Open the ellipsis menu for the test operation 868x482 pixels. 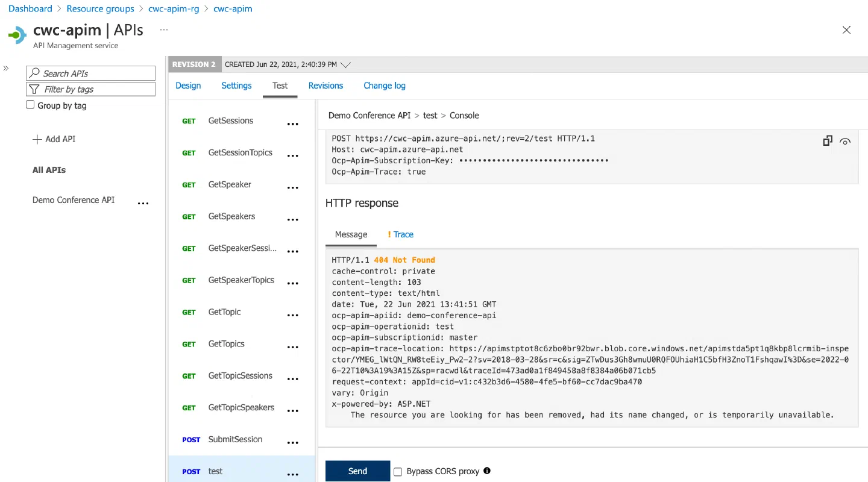click(x=293, y=475)
